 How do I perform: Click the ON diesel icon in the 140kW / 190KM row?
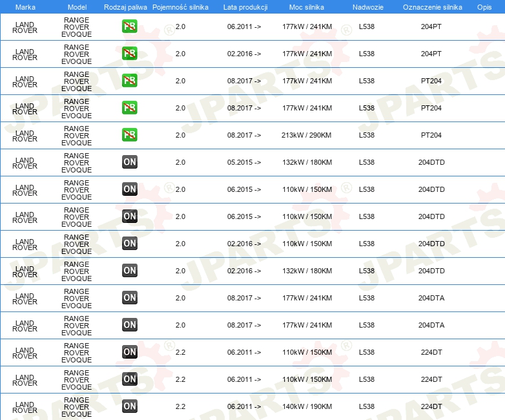coord(130,406)
